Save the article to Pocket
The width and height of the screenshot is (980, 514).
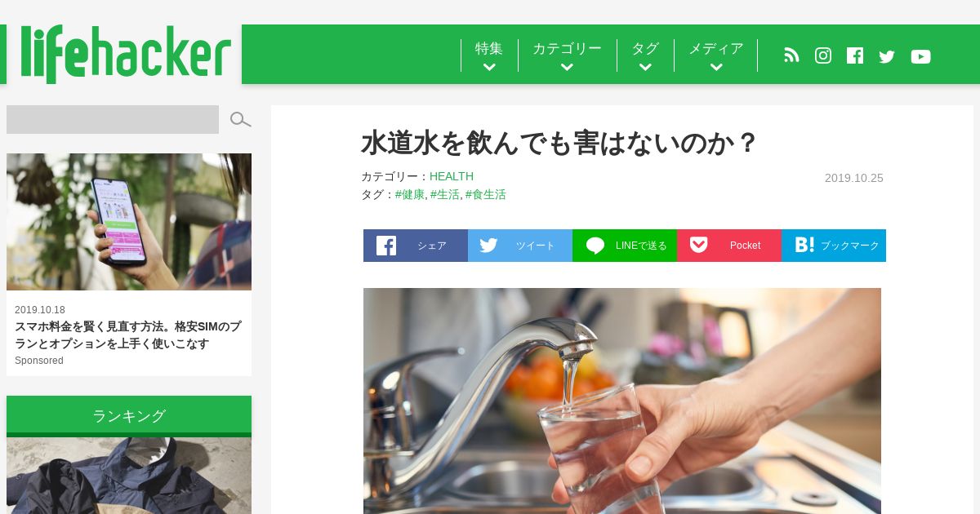click(x=729, y=246)
